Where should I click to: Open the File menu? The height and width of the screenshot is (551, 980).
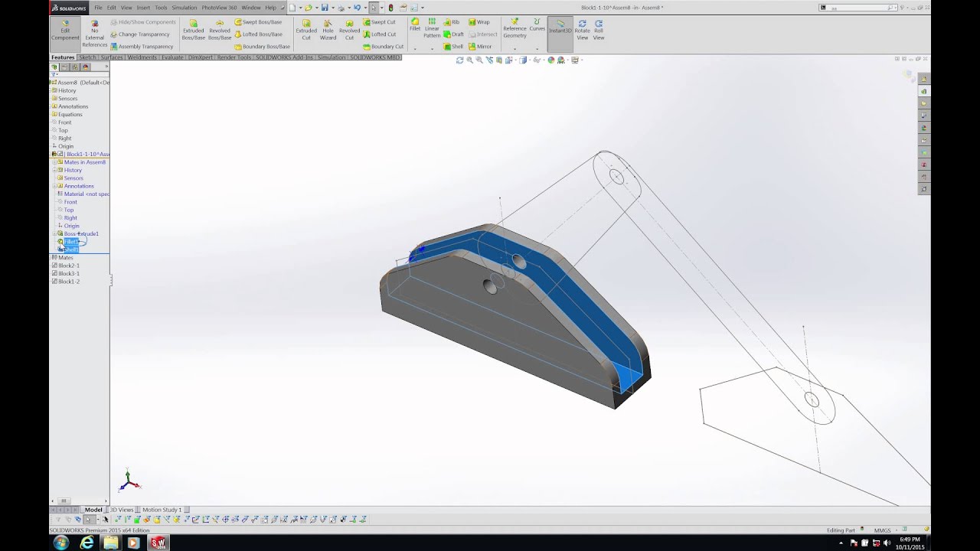pos(98,8)
